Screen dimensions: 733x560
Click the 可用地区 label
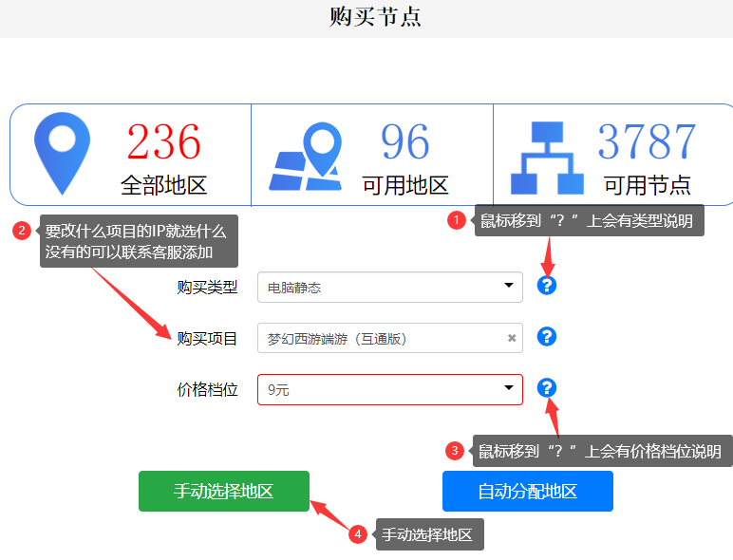[405, 186]
